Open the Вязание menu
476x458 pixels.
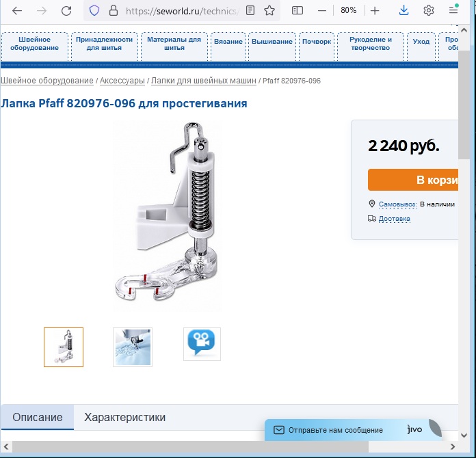pyautogui.click(x=228, y=46)
